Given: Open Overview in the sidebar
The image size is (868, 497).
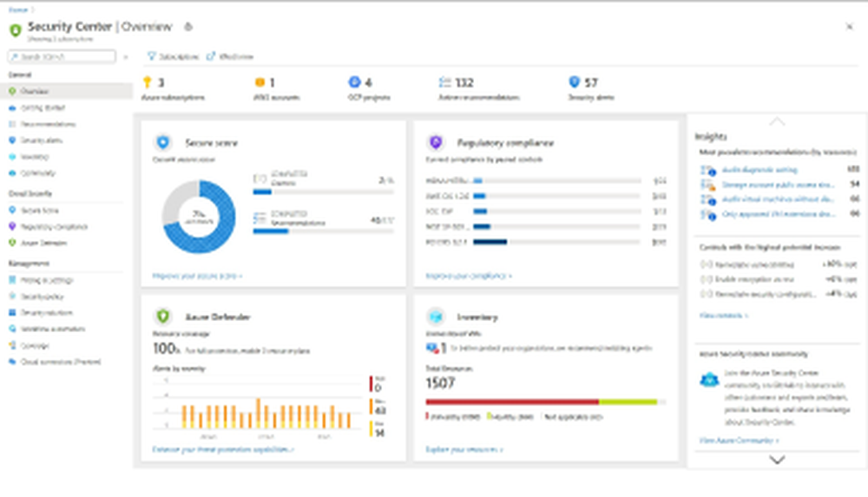Looking at the screenshot, I should pyautogui.click(x=67, y=91).
